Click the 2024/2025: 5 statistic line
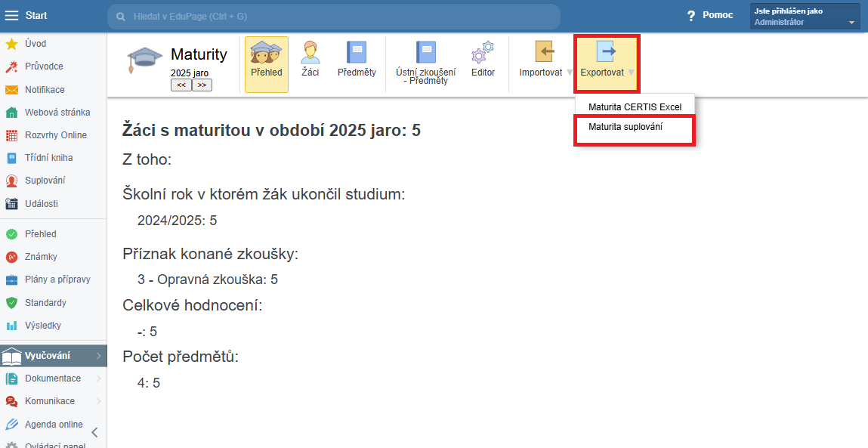 (x=177, y=221)
